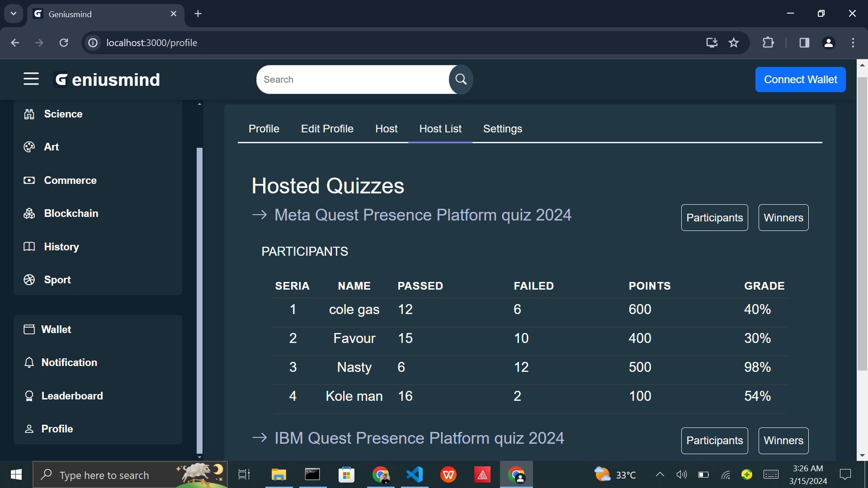Click Winners button for Meta Quest quiz

pyautogui.click(x=783, y=217)
